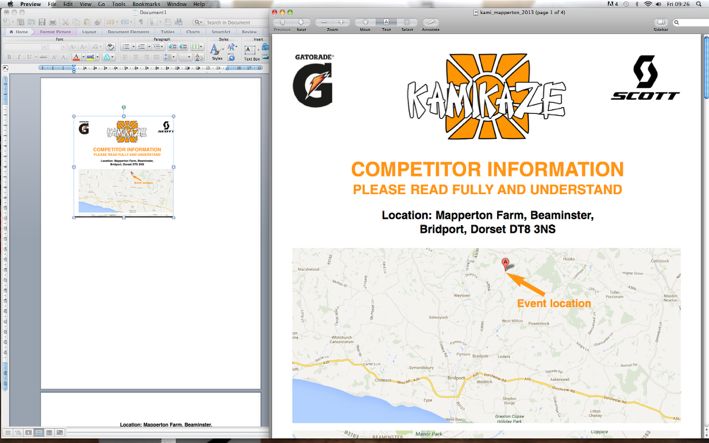Image resolution: width=709 pixels, height=443 pixels.
Task: Click the volume icon in menu bar
Action: point(658,4)
